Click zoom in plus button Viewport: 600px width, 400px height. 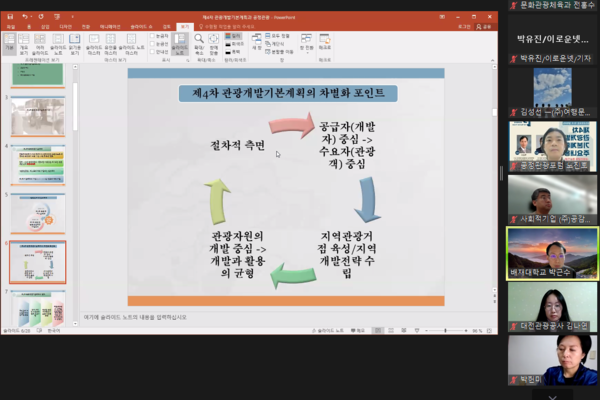466,331
